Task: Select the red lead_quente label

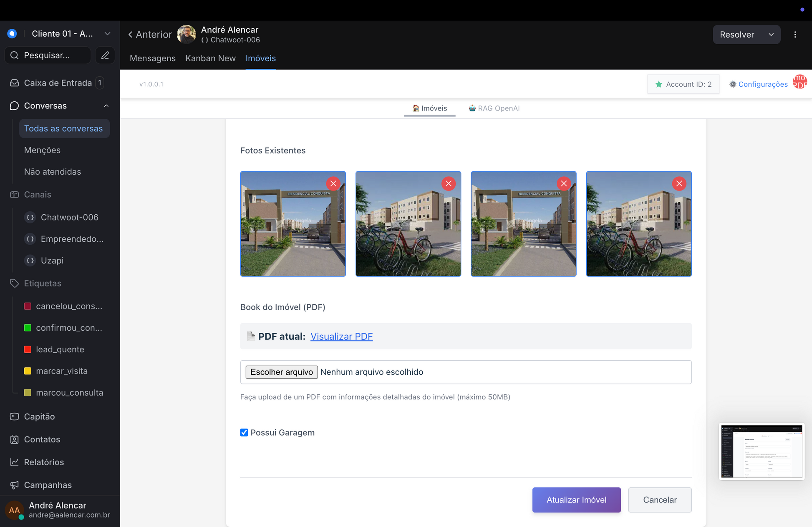Action: [60, 349]
